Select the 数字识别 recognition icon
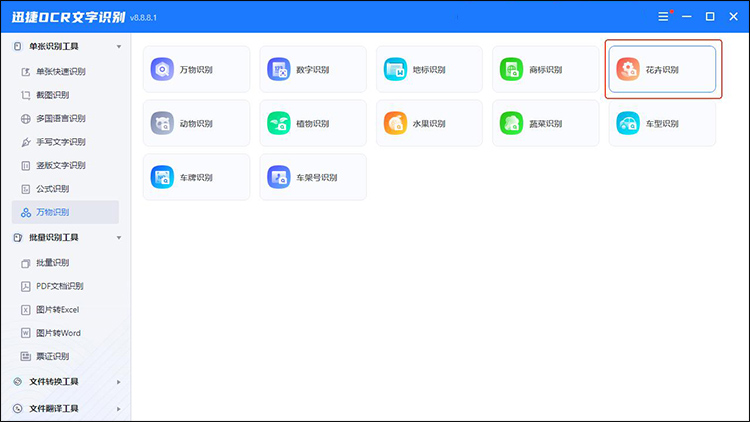The width and height of the screenshot is (750, 422). click(278, 69)
